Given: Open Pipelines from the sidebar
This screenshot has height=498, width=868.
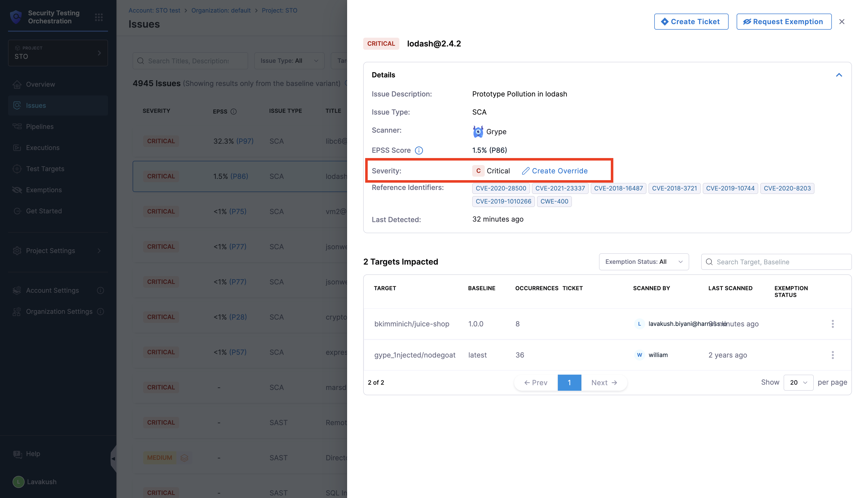Looking at the screenshot, I should tap(40, 127).
